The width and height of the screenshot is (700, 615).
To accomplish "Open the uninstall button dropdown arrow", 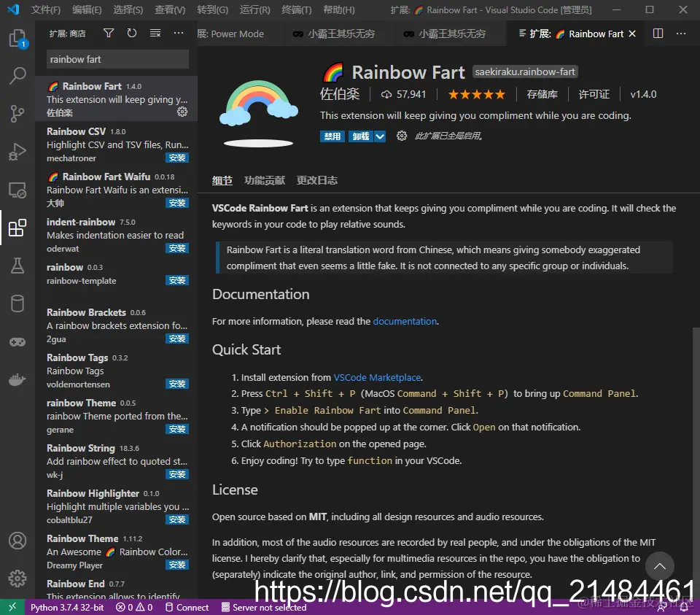I will (x=380, y=136).
